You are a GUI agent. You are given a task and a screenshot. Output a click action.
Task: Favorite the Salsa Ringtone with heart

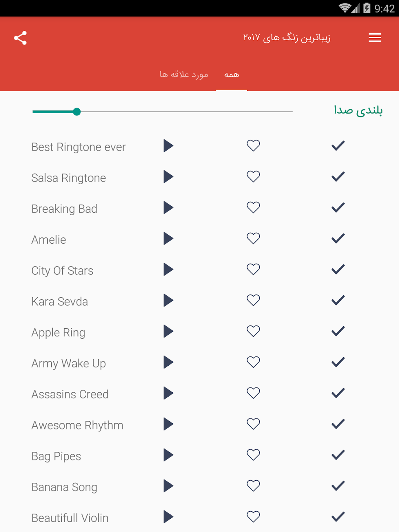coord(253,176)
